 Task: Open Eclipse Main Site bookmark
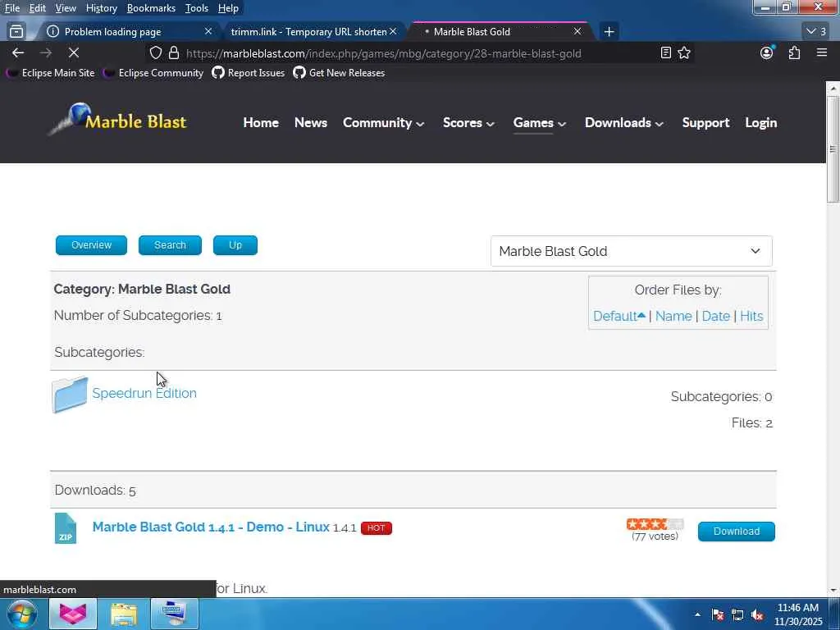50,73
